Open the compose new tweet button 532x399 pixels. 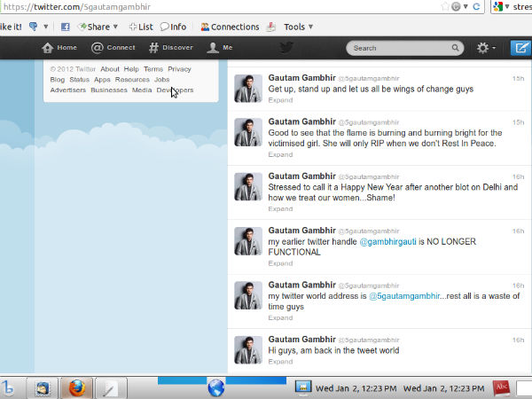click(x=521, y=48)
